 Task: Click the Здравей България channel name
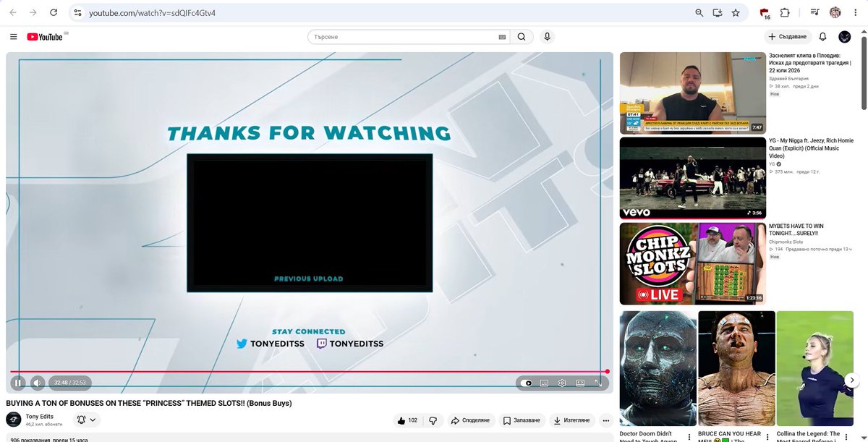788,78
